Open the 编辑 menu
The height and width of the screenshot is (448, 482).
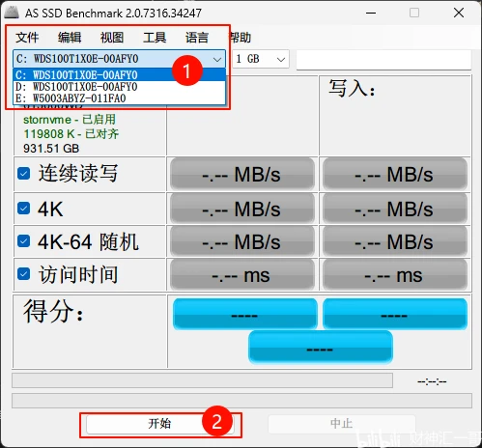[x=70, y=38]
